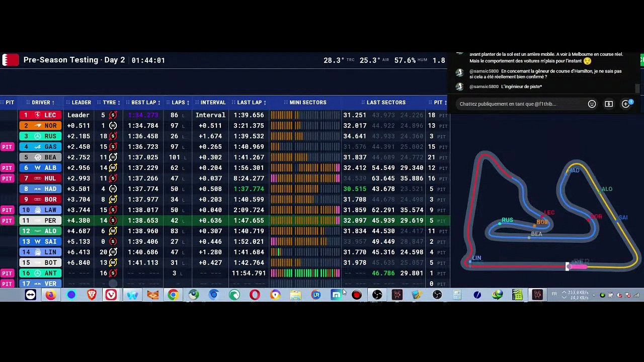Click the hard tyre icon in NOR row

pos(113,126)
